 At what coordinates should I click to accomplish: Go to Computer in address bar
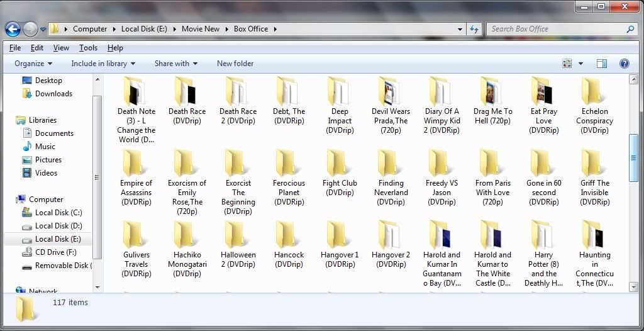click(x=90, y=29)
